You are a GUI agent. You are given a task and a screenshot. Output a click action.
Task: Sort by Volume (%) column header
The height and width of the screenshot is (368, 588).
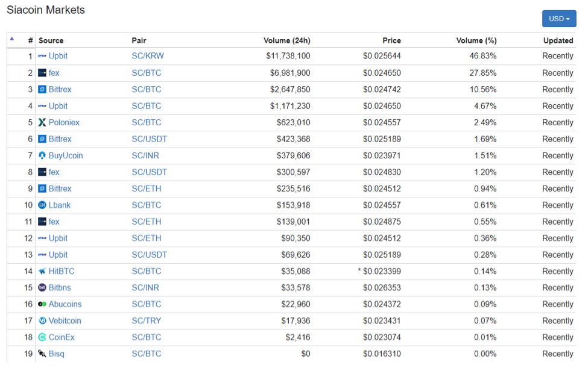[476, 40]
